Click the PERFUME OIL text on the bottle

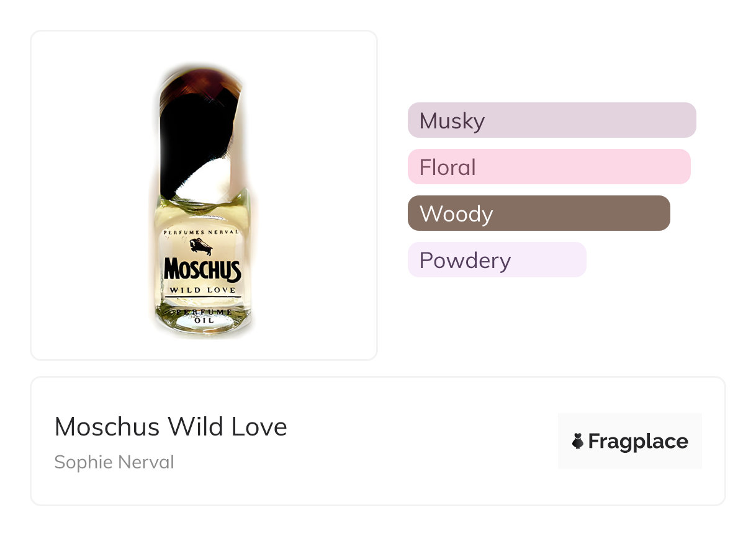pos(201,315)
